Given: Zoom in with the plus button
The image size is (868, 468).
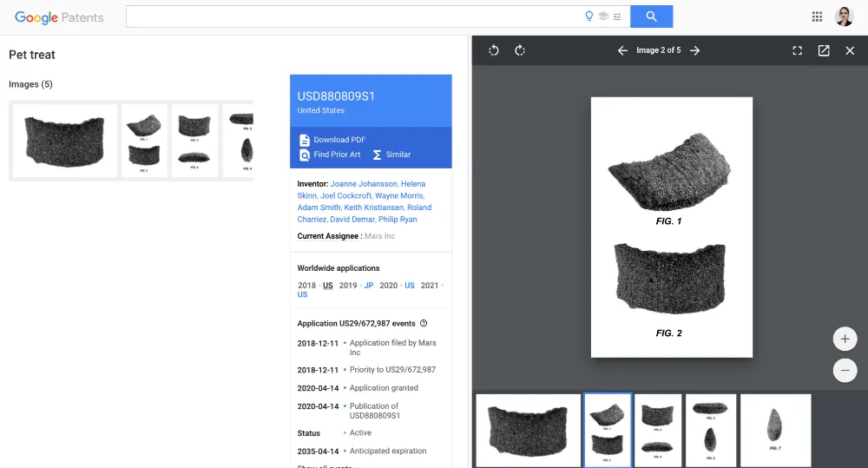Looking at the screenshot, I should pyautogui.click(x=845, y=339).
